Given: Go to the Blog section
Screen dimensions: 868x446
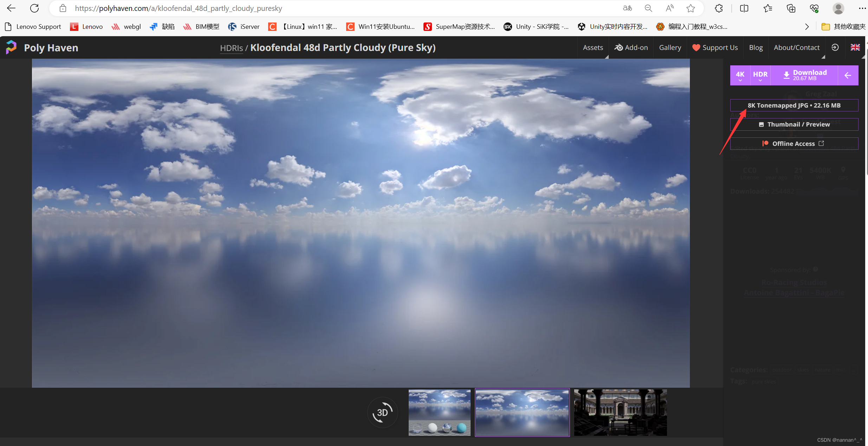Looking at the screenshot, I should (756, 48).
